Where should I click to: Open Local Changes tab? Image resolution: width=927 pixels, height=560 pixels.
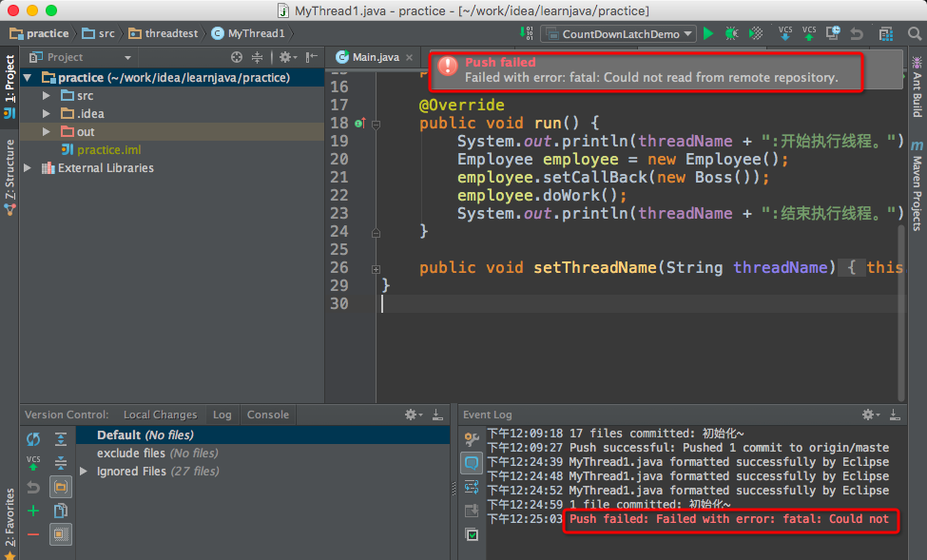tap(161, 415)
